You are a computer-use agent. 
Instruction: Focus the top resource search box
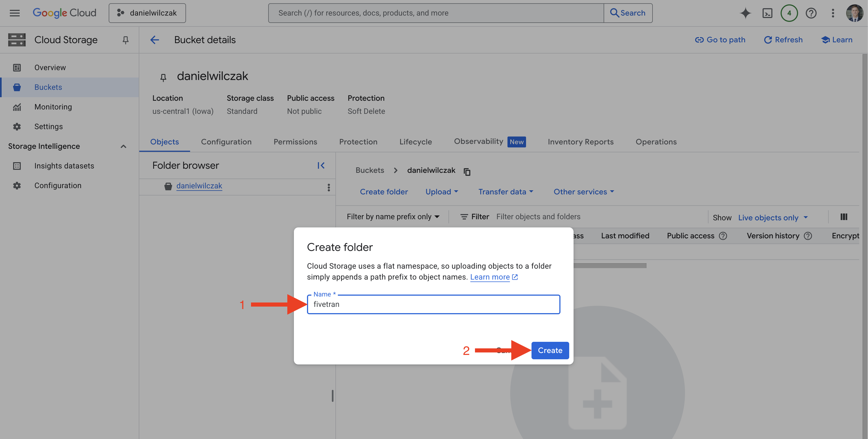point(436,13)
